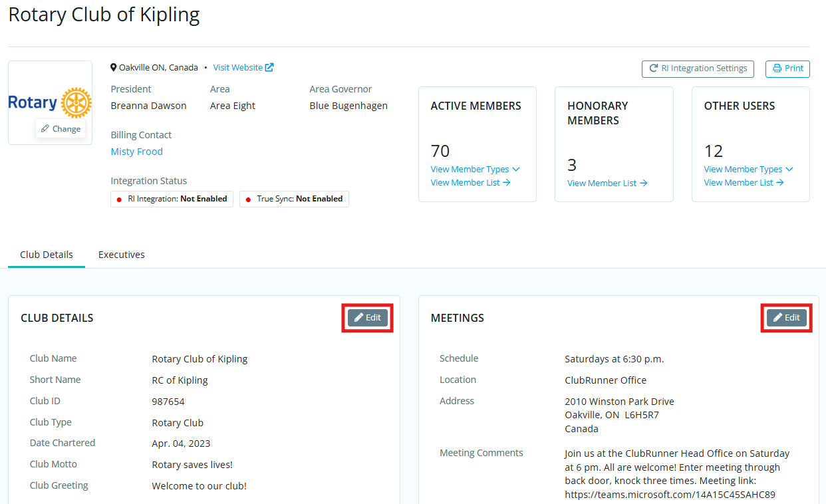This screenshot has height=504, width=826.
Task: Open View Member List for Honorary Members
Action: click(607, 184)
